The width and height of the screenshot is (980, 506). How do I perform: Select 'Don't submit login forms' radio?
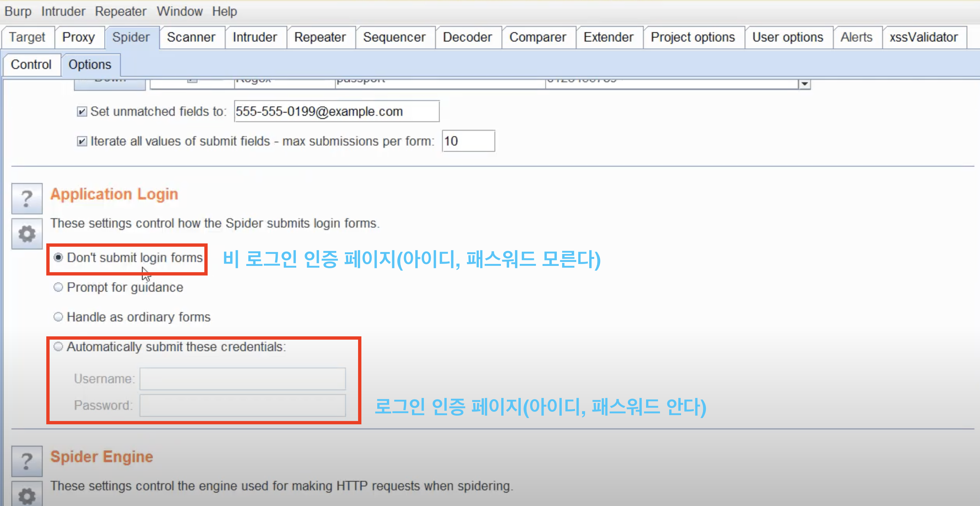[x=58, y=258]
